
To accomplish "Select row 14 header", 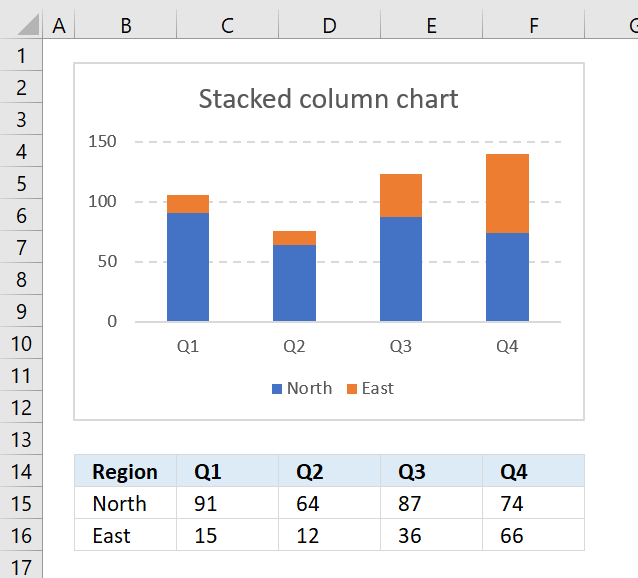I will click(21, 471).
